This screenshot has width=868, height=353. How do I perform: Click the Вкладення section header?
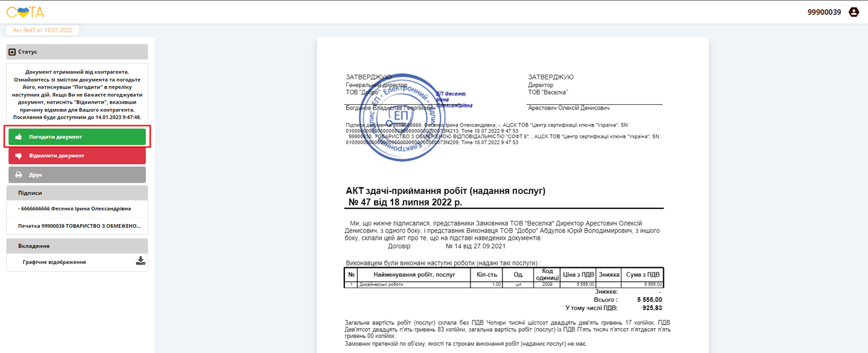pos(77,246)
